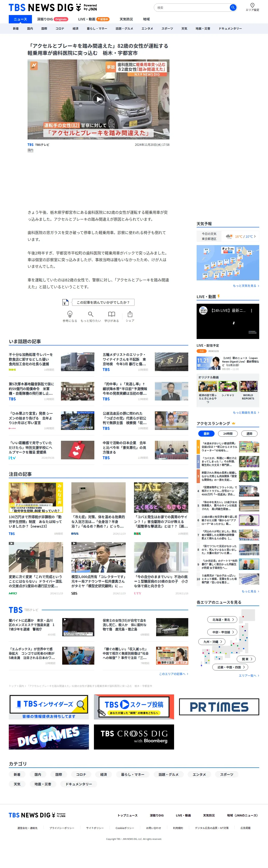Open the PR TIMES banner
This screenshot has height=868, width=268.
219,707
